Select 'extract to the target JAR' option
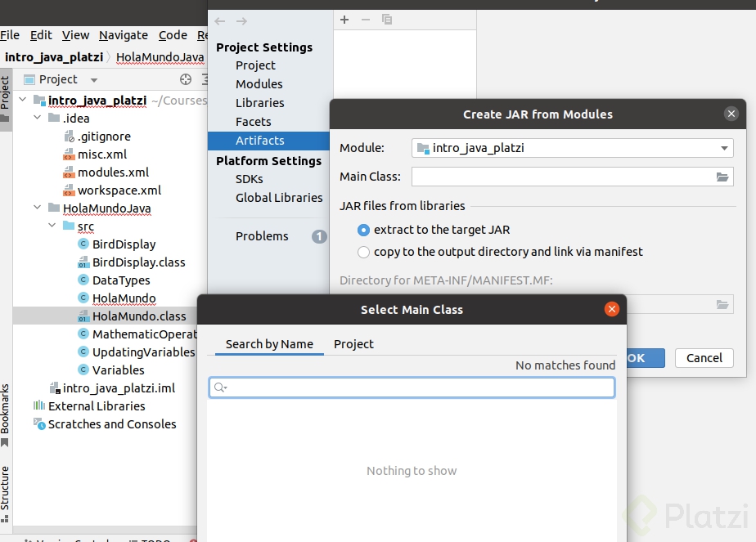The height and width of the screenshot is (542, 756). click(x=363, y=231)
